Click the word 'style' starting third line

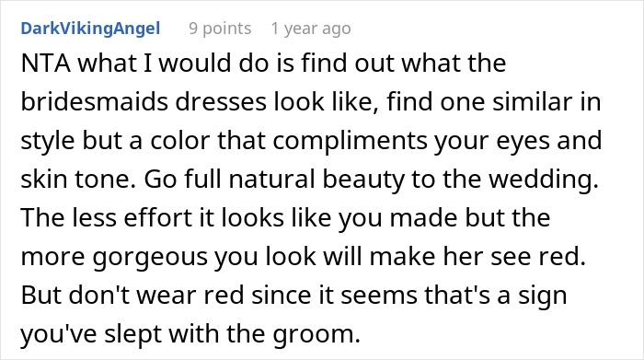pyautogui.click(x=48, y=141)
